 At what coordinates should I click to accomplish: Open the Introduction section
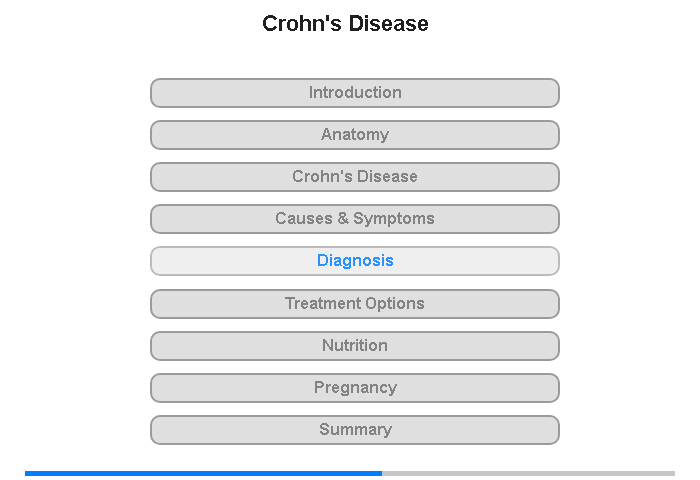[355, 93]
